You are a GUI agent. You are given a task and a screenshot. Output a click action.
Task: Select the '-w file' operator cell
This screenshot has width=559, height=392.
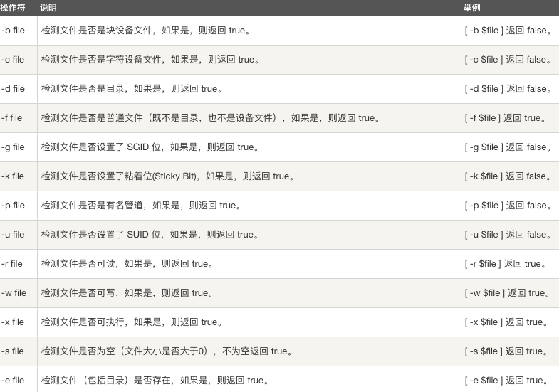14,293
